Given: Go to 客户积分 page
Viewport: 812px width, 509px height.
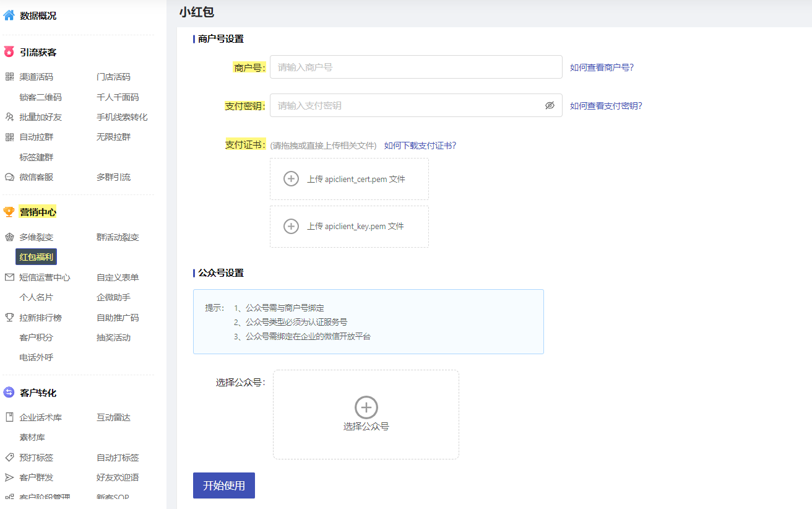Looking at the screenshot, I should 36,337.
